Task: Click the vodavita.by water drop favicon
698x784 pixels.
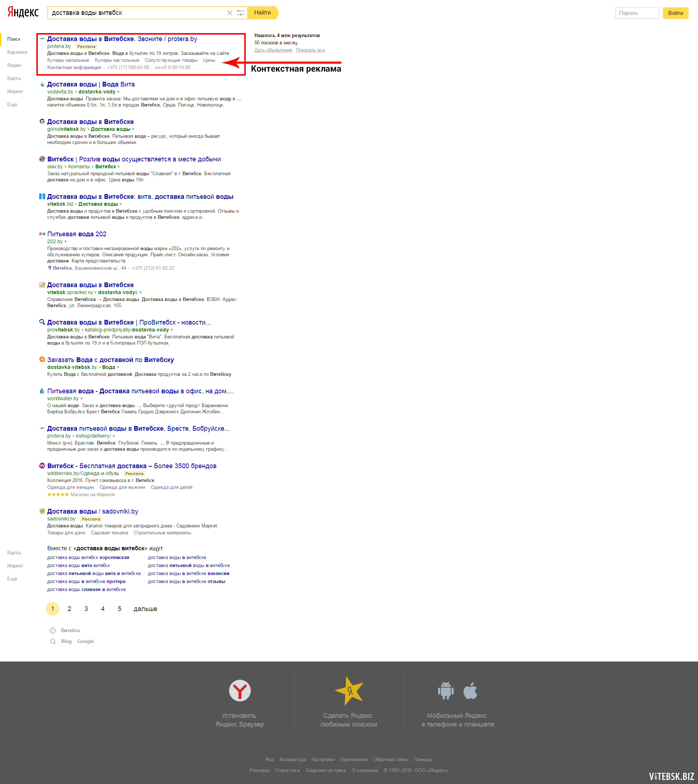Action: pyautogui.click(x=42, y=84)
